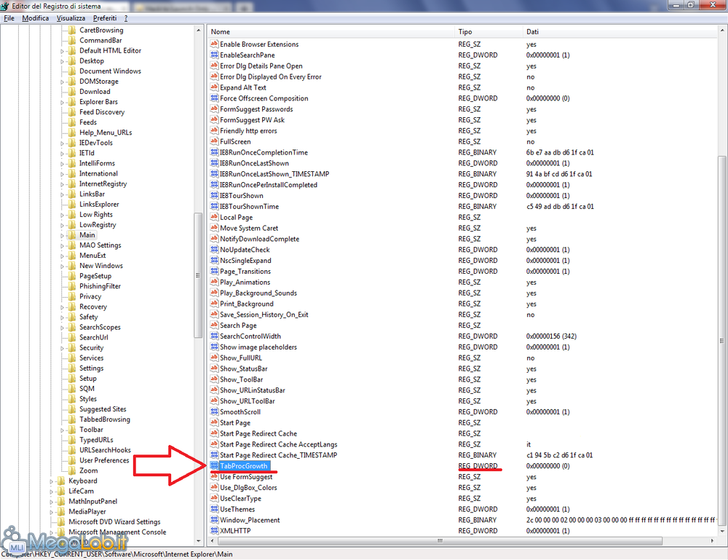Open the Preferiti menu
728x560 pixels.
pyautogui.click(x=104, y=18)
